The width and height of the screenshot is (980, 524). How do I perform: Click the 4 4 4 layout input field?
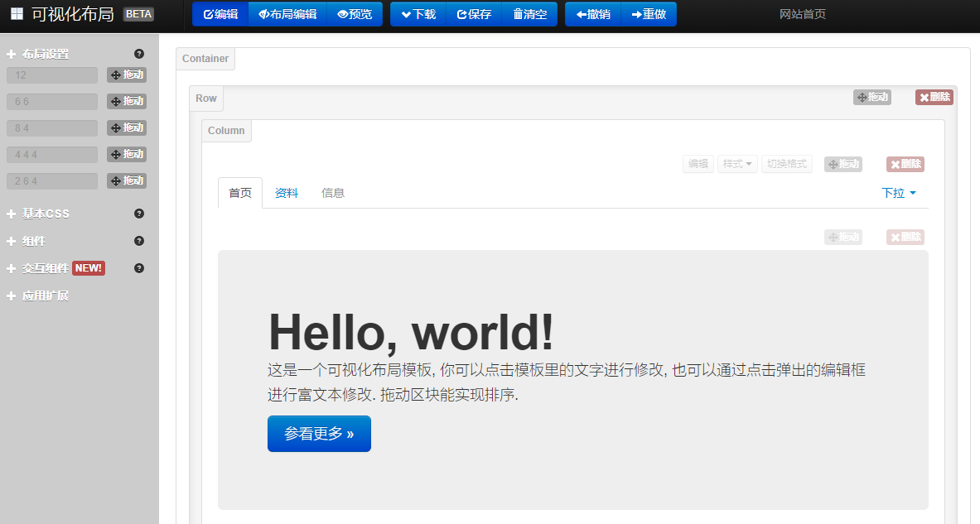pos(52,154)
